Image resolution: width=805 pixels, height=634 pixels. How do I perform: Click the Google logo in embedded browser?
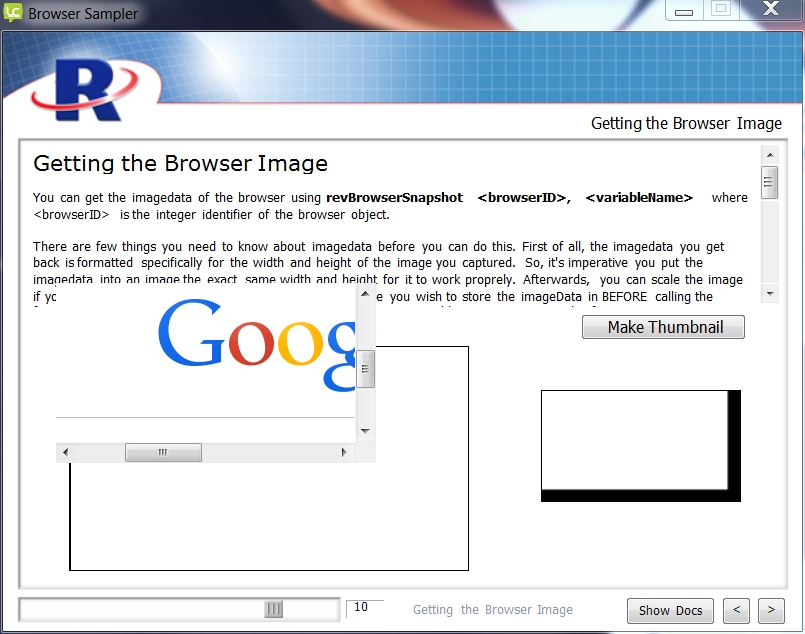(256, 344)
